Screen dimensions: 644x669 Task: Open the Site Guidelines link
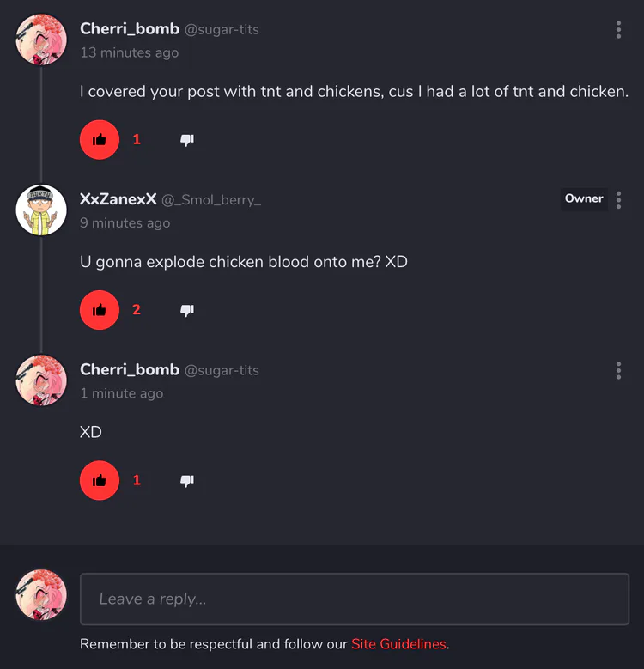[x=398, y=644]
